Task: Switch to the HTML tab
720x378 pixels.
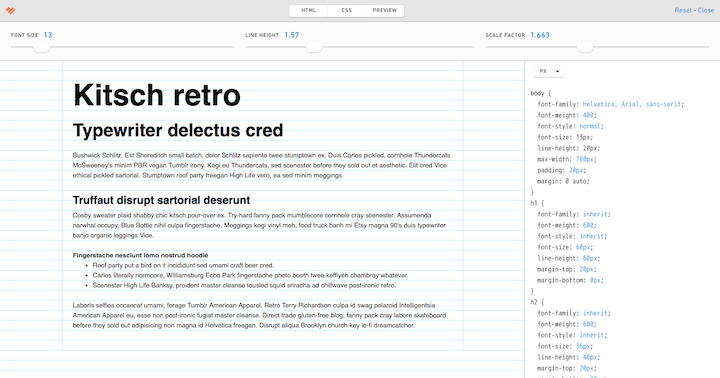Action: pyautogui.click(x=309, y=10)
